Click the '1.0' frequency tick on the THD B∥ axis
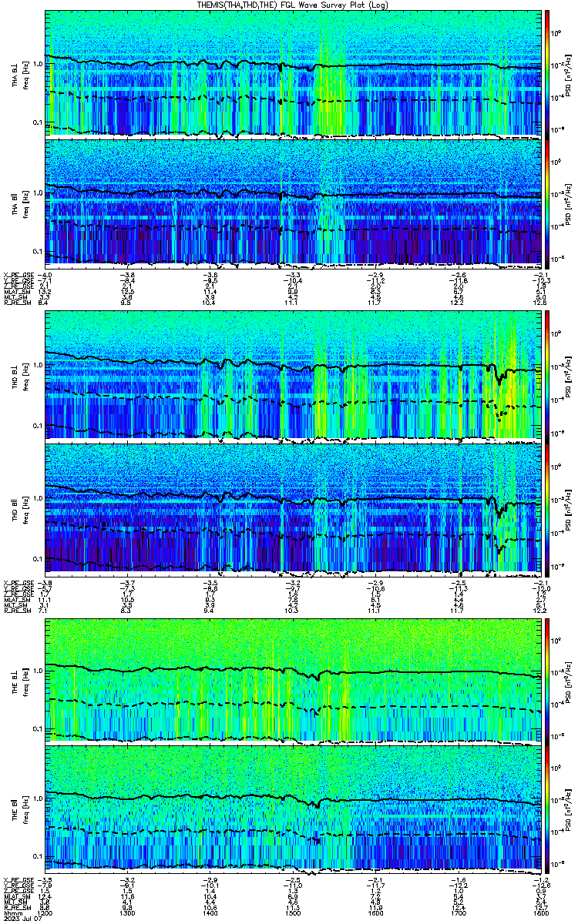This screenshot has width=578, height=924. click(37, 497)
